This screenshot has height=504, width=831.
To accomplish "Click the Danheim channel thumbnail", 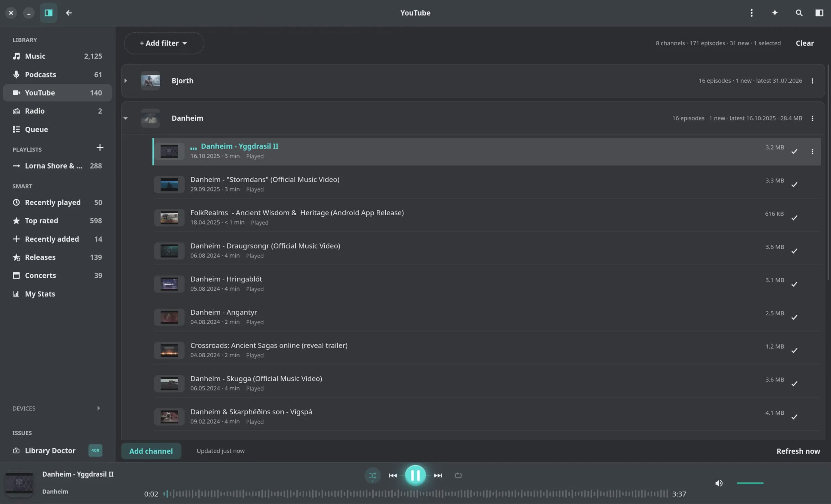I will point(150,118).
